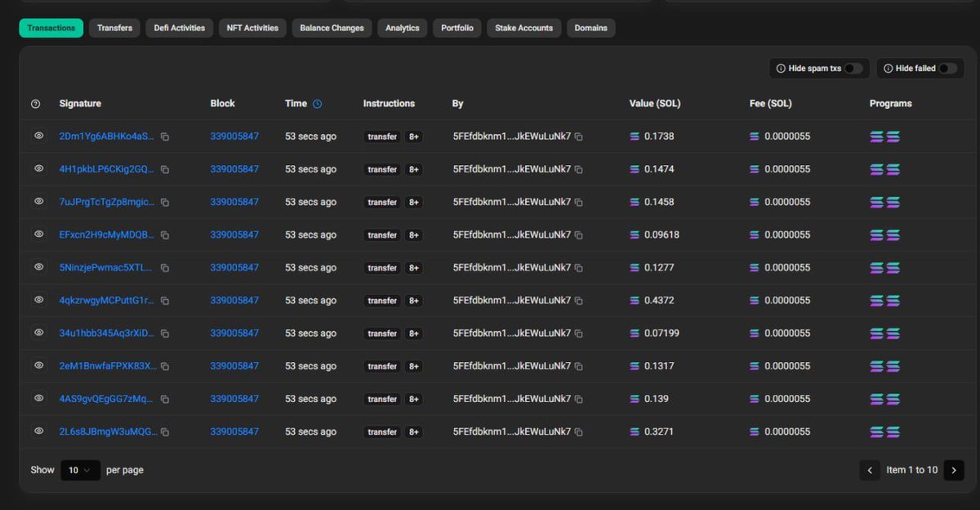Expand the 8+ instructions badge on the first row
The image size is (980, 510).
pyautogui.click(x=413, y=136)
